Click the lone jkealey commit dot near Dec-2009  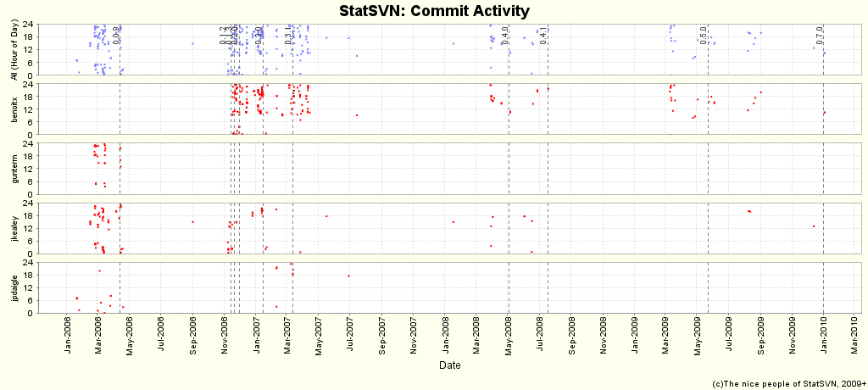[x=813, y=226]
